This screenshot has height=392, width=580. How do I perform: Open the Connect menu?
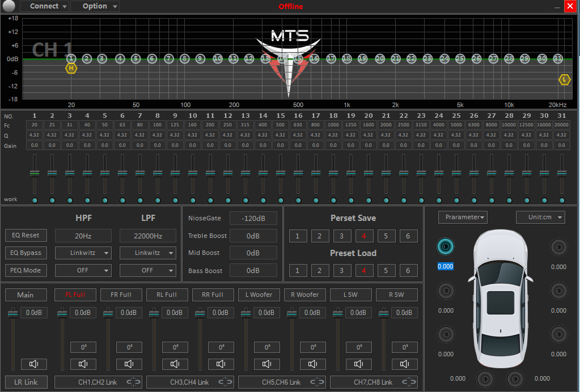click(x=44, y=6)
